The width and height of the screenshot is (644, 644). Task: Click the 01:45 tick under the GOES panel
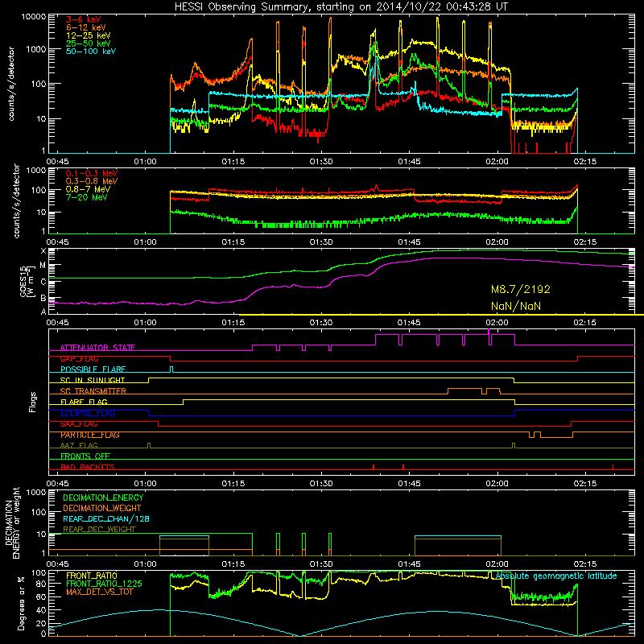click(409, 323)
